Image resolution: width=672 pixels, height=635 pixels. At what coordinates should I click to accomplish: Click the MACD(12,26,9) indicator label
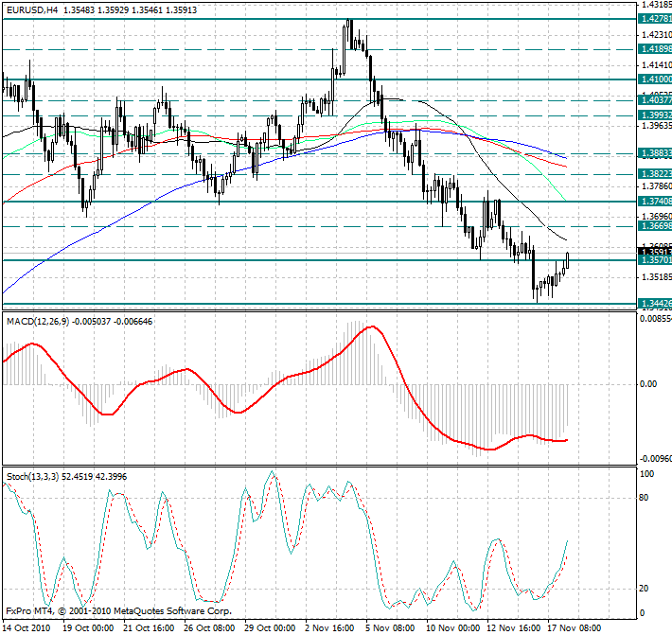tap(39, 322)
